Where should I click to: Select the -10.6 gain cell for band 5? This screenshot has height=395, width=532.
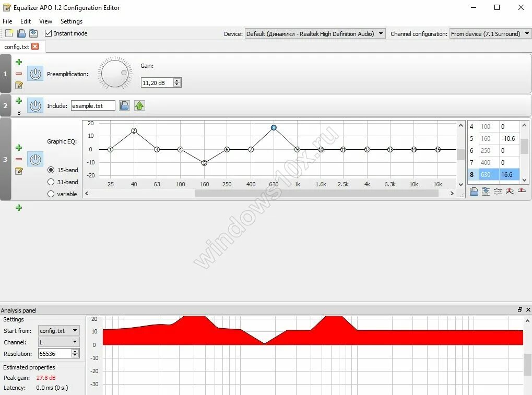pyautogui.click(x=509, y=139)
